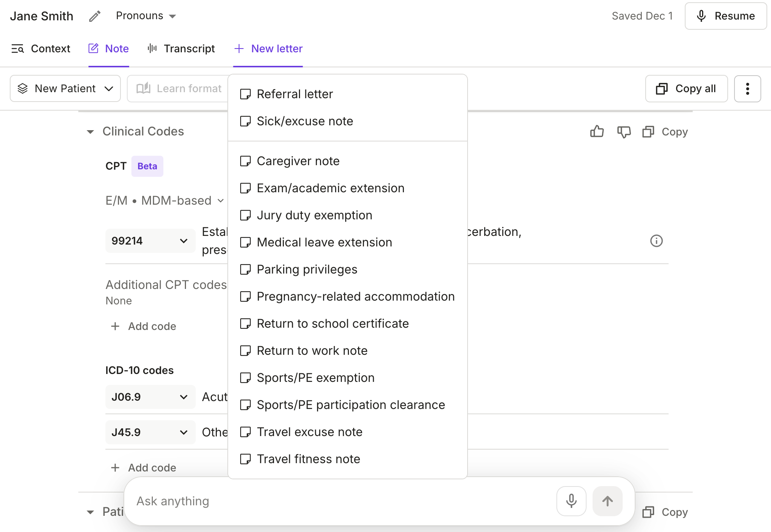Screen dimensions: 771x532
Task: Click the Copy all button
Action: click(x=686, y=88)
